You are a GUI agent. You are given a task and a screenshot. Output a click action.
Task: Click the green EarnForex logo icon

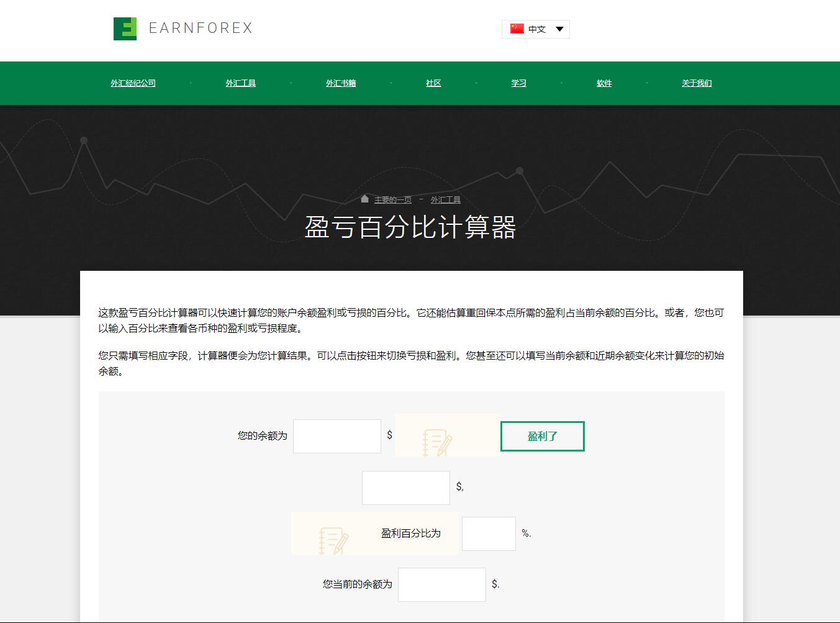click(x=125, y=29)
